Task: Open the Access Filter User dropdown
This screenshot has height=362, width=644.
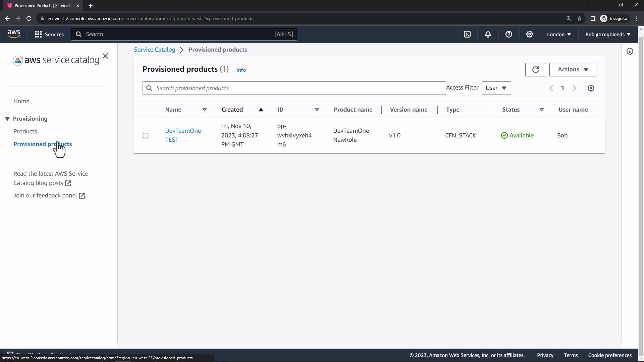Action: coord(496,88)
